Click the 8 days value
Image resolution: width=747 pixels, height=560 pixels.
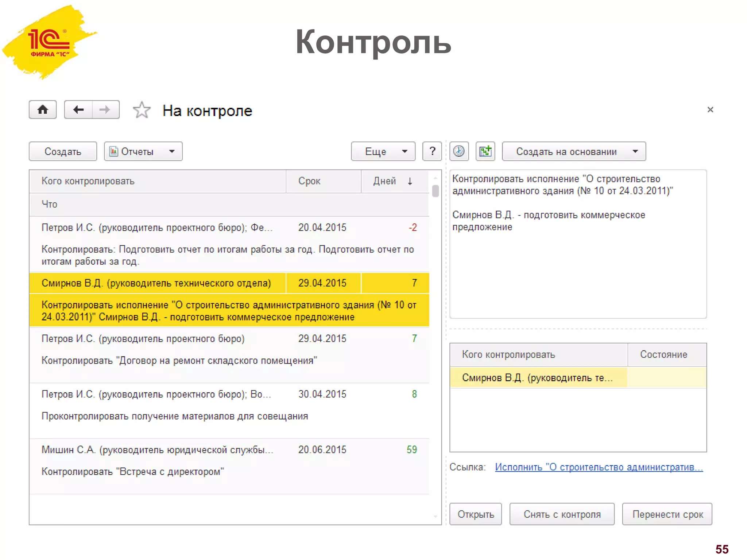point(414,394)
